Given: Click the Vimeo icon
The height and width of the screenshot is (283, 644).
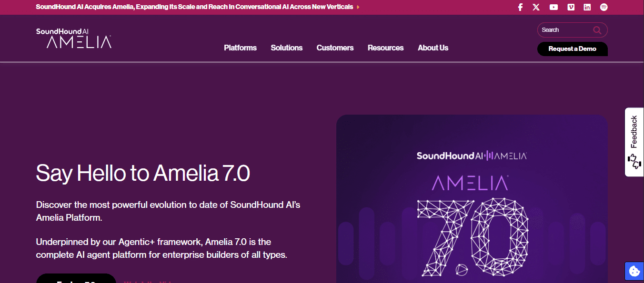Looking at the screenshot, I should tap(571, 7).
